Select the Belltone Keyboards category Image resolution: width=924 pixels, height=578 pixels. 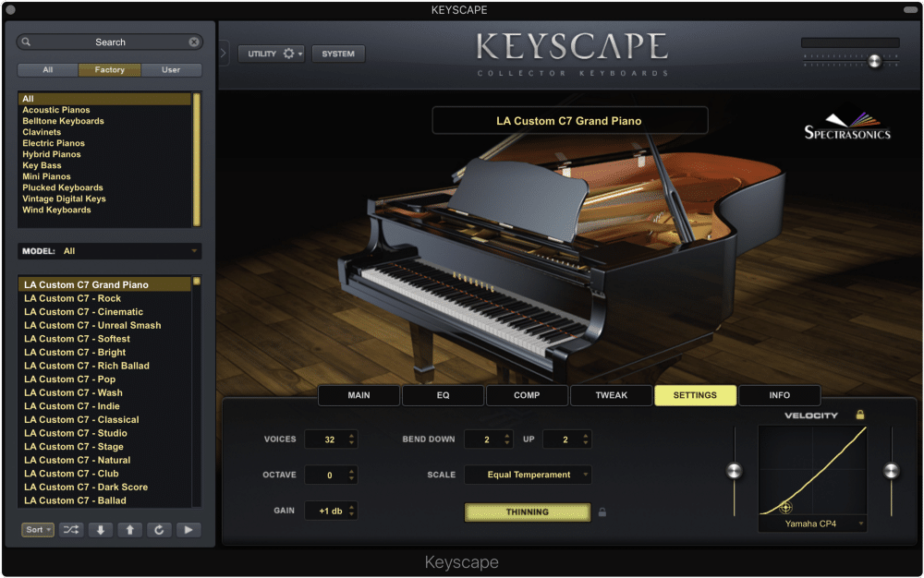[63, 121]
